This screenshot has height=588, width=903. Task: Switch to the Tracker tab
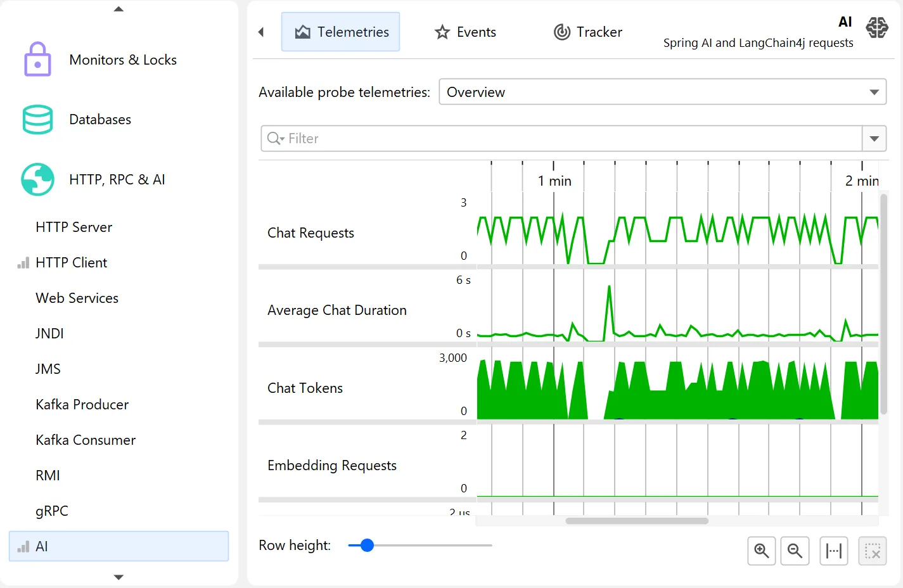point(587,32)
